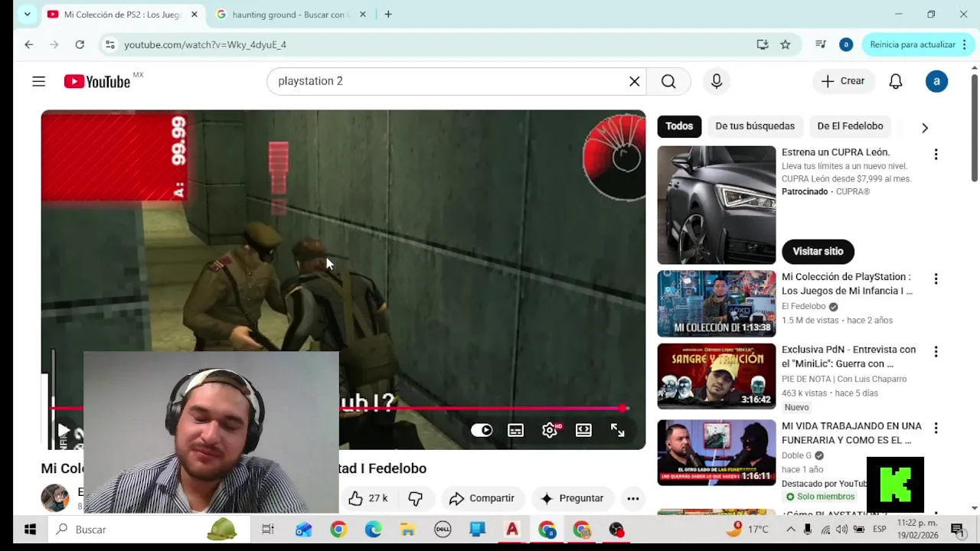Screen dimensions: 980x551
Task: Open options for the funeraria video
Action: click(936, 429)
